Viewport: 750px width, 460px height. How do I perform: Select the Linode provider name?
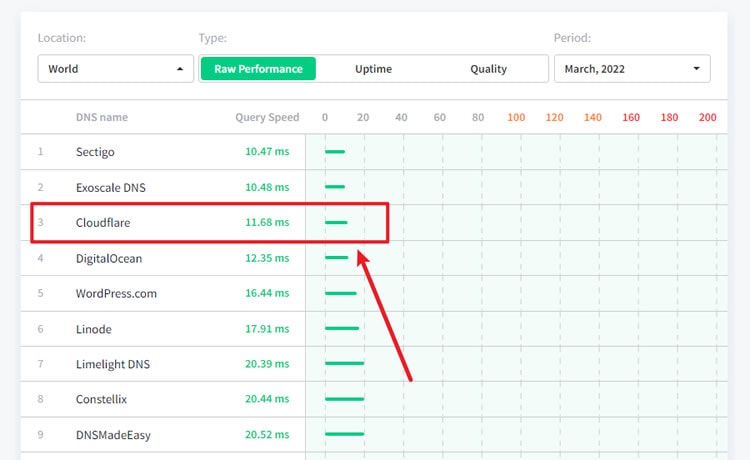[94, 329]
